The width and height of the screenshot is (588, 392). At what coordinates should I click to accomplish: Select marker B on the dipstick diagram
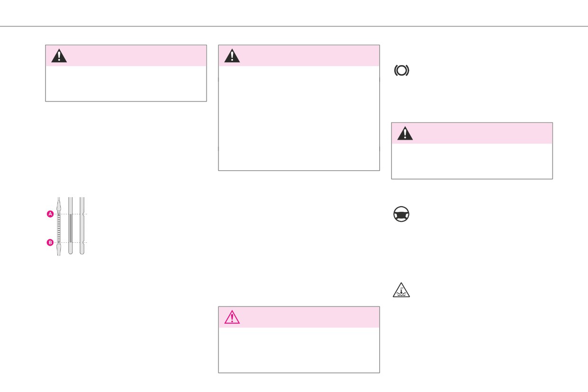[x=50, y=242]
